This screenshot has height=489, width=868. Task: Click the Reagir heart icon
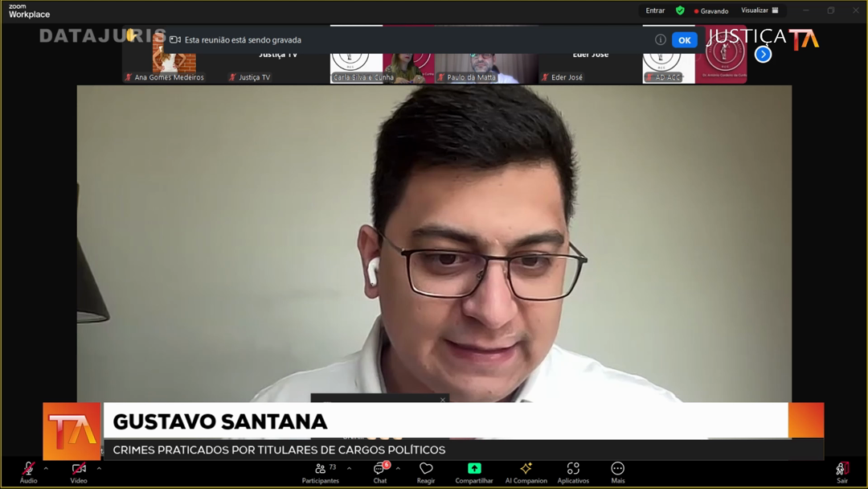[426, 470]
